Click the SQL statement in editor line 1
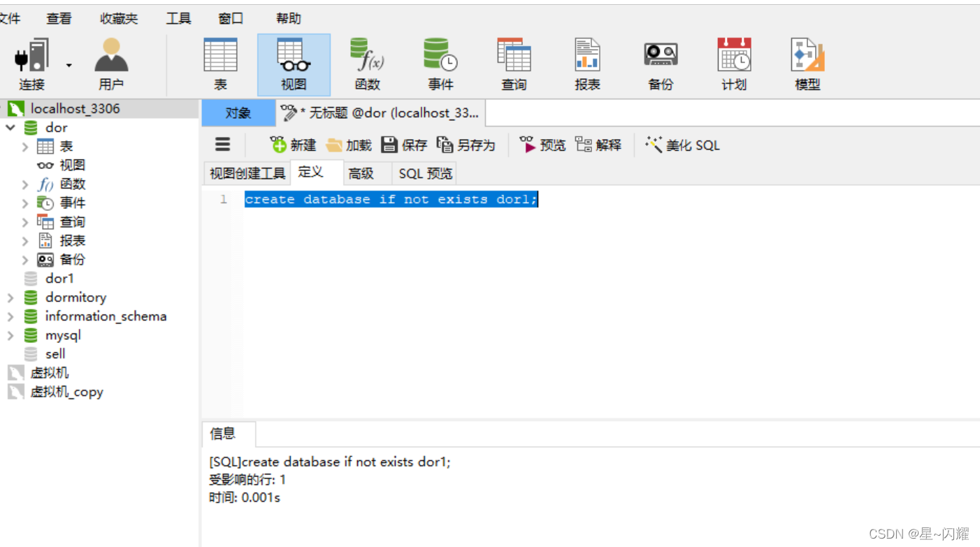This screenshot has width=980, height=547. tap(391, 199)
